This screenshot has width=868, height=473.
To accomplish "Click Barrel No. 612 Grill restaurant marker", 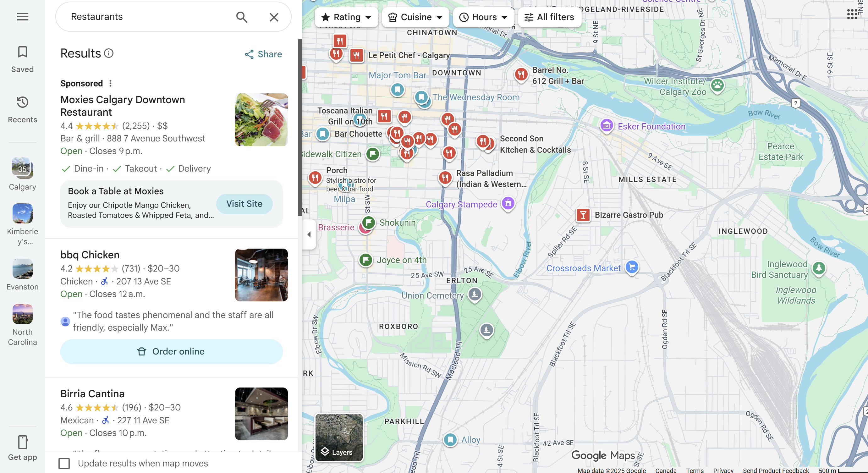I will pyautogui.click(x=521, y=74).
